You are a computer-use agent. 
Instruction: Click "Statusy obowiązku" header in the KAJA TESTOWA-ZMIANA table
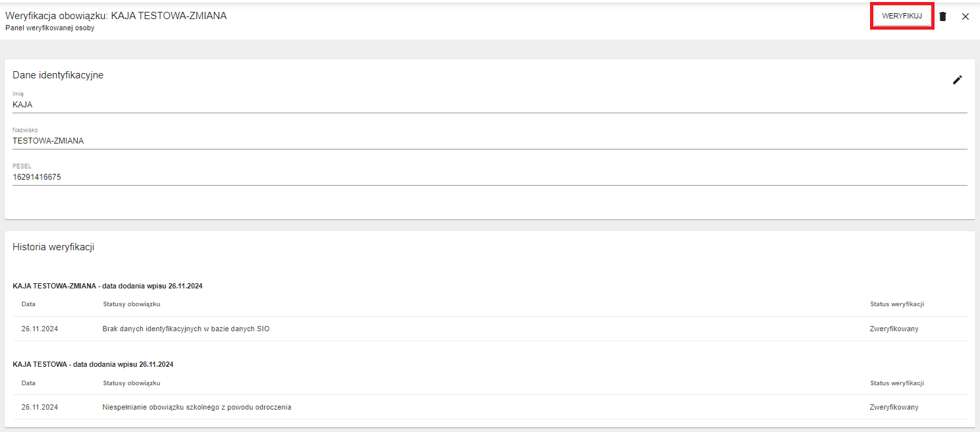[132, 304]
